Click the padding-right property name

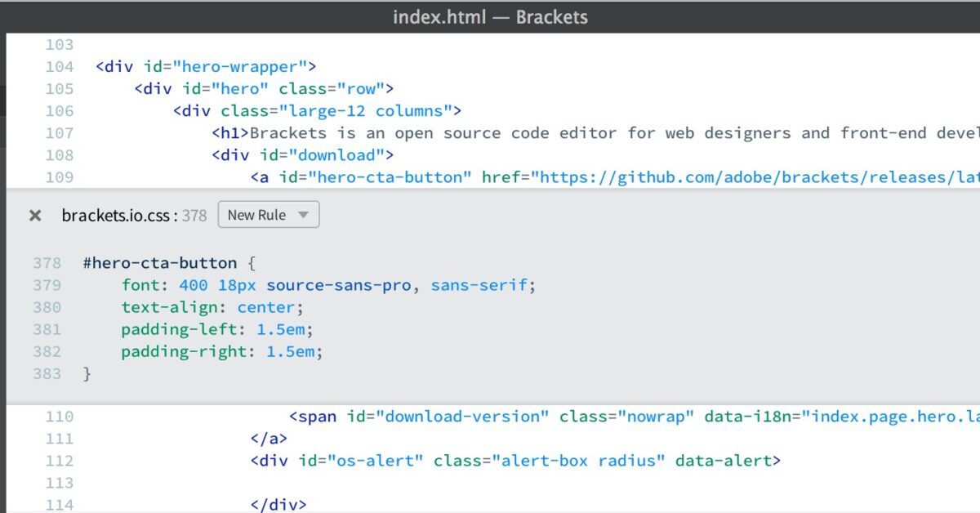pyautogui.click(x=182, y=351)
